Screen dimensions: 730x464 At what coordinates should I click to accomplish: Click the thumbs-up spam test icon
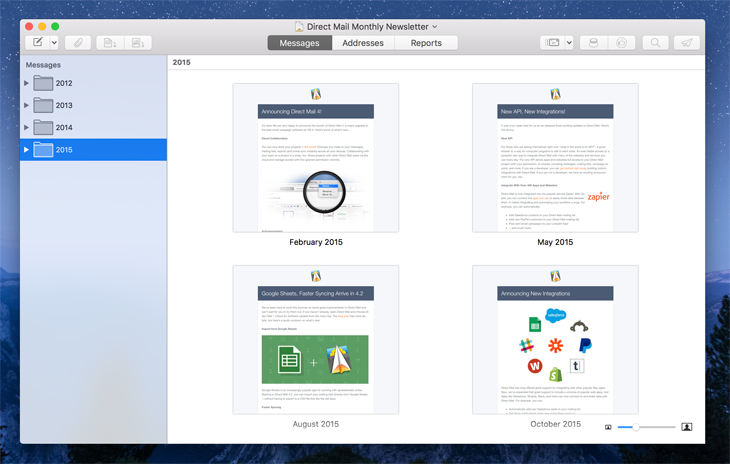622,43
